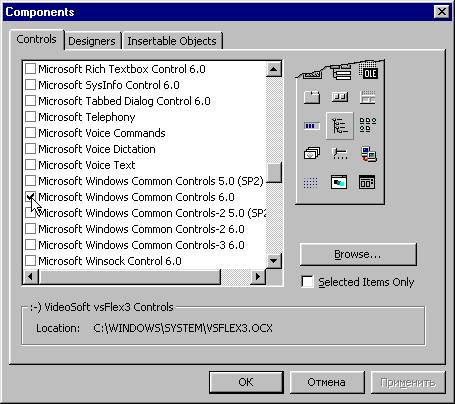The width and height of the screenshot is (455, 404).
Task: Click the dotted grid icon in toolbox preview
Action: point(311,183)
